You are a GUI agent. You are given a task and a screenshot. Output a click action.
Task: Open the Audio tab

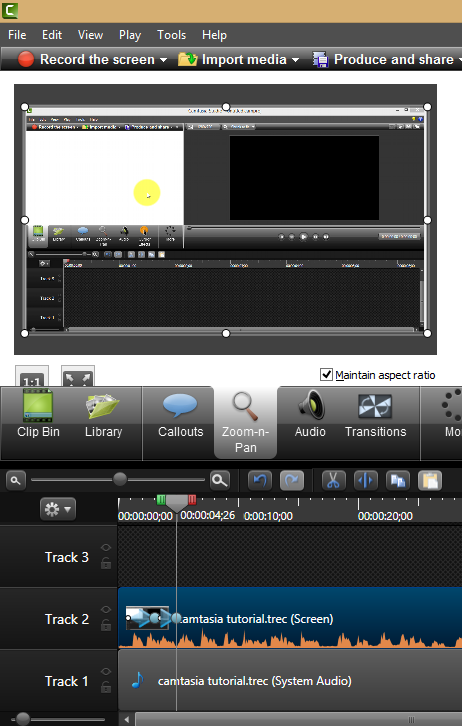pos(310,415)
